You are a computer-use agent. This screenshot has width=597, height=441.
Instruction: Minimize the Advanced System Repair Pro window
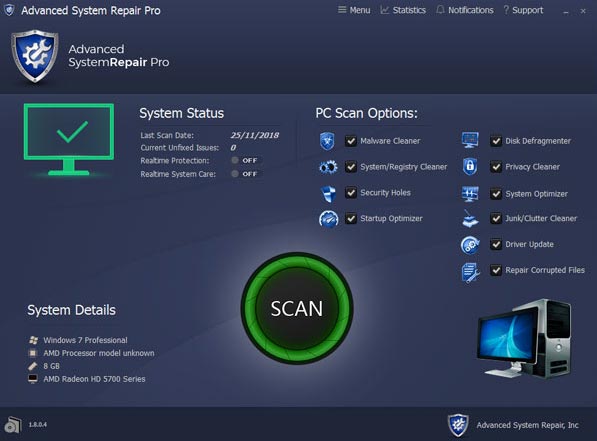(x=566, y=11)
